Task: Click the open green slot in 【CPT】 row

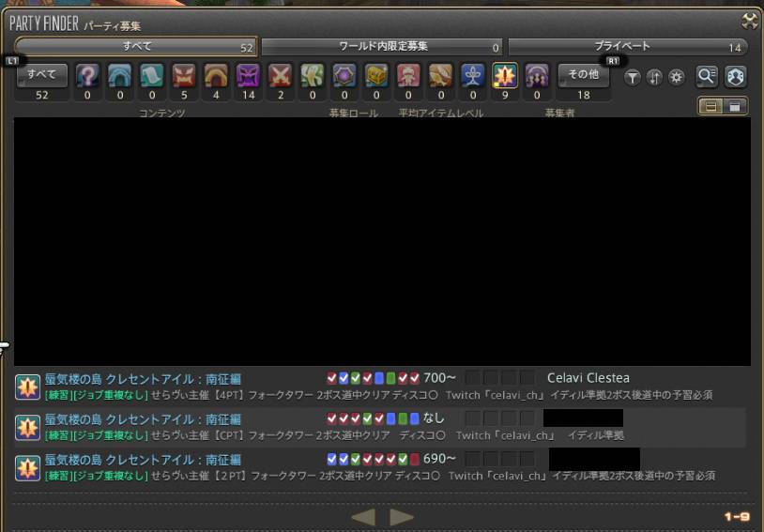Action: coord(403,418)
